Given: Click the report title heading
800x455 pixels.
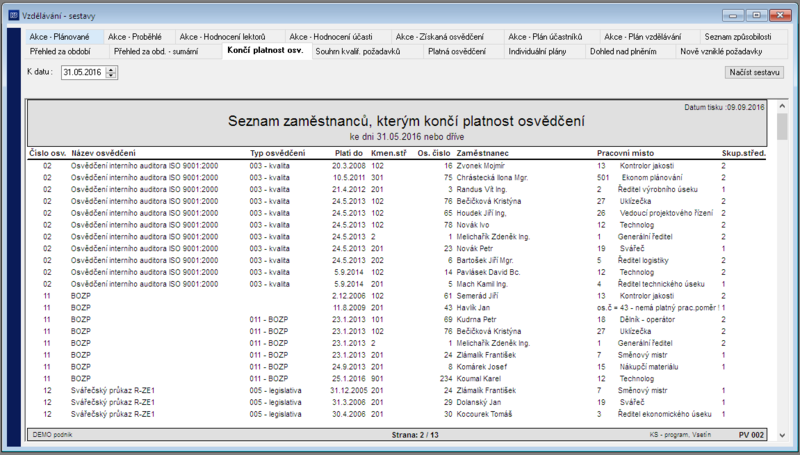Looking at the screenshot, I should coord(406,121).
